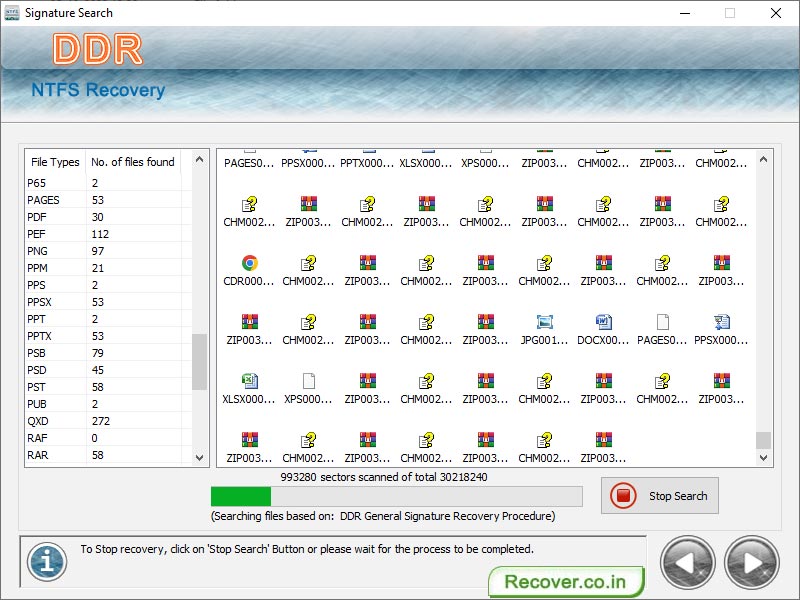
Task: Click the green scan progress bar
Action: coord(240,496)
